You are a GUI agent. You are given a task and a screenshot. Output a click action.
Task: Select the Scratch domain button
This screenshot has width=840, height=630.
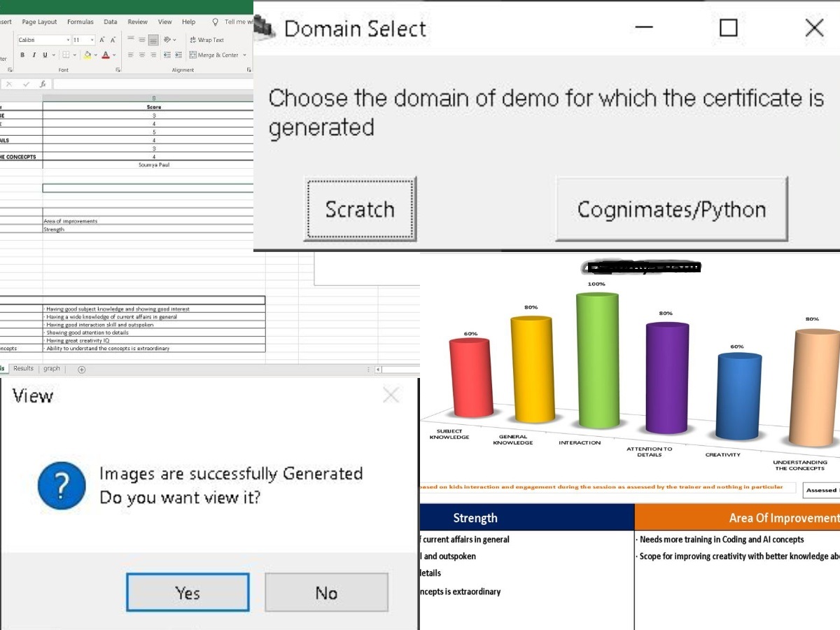(360, 209)
